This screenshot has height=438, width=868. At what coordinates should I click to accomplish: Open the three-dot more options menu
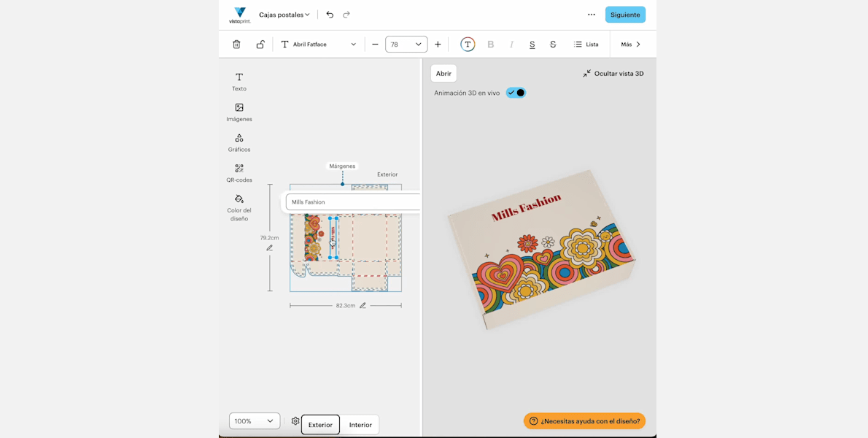pos(592,15)
